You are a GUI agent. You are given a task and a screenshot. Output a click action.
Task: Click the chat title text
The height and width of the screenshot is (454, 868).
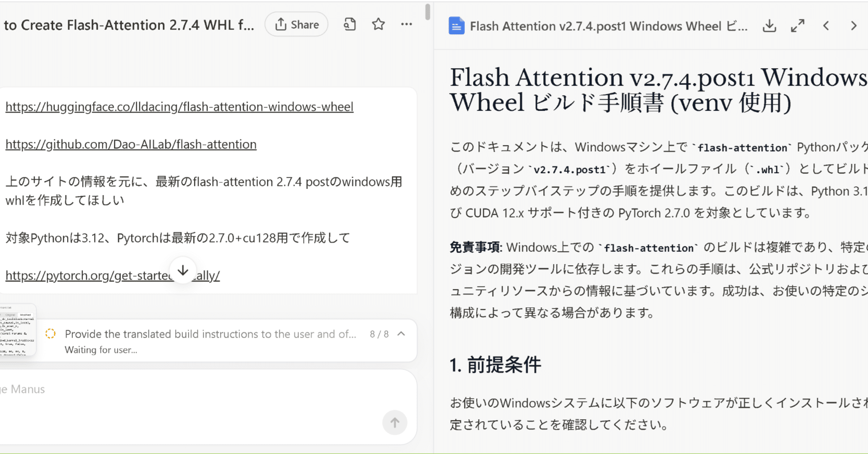pos(129,25)
